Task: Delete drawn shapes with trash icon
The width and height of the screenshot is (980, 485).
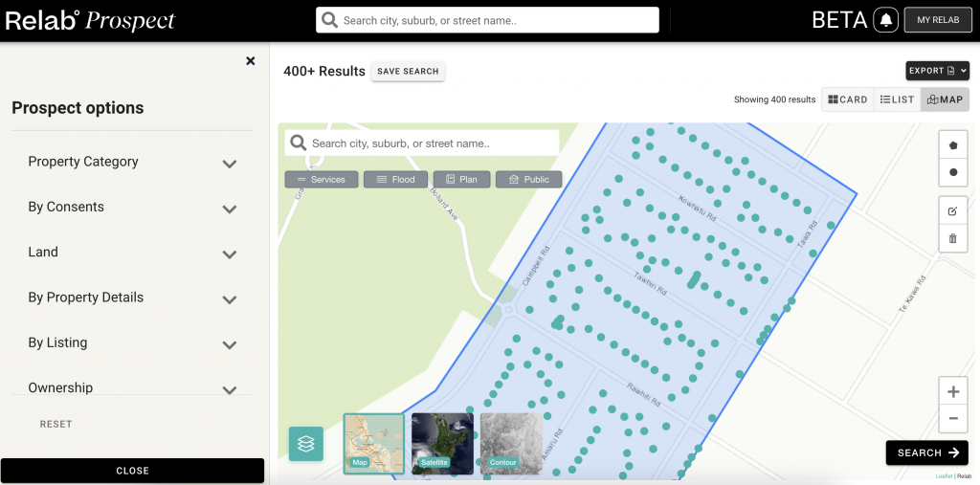Action: [952, 238]
